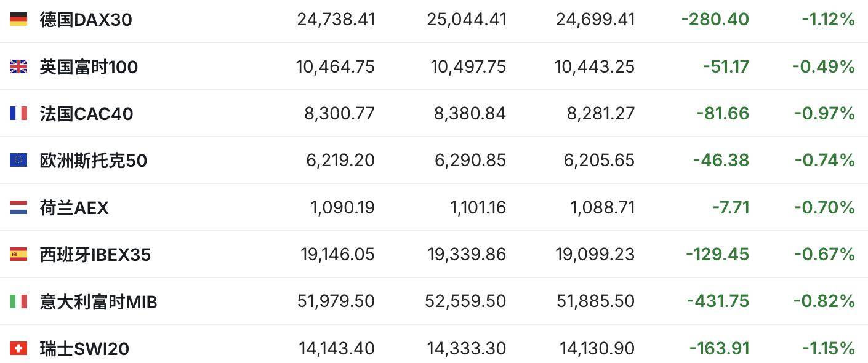The width and height of the screenshot is (868, 363).
Task: Click the French flag icon
Action: (x=18, y=113)
